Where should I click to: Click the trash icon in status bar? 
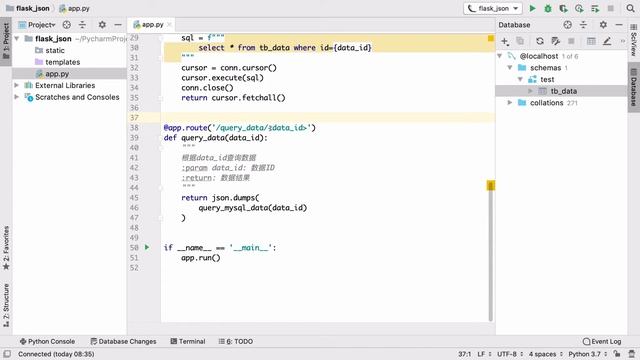pyautogui.click(x=631, y=354)
